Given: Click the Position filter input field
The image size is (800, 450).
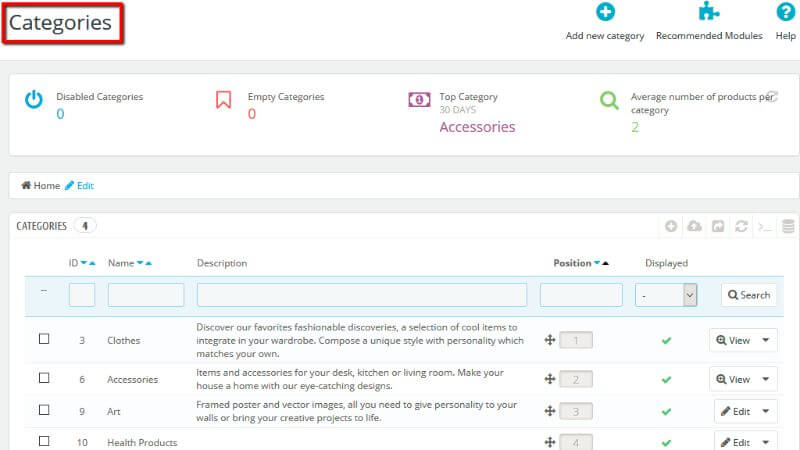Looking at the screenshot, I should coord(581,295).
